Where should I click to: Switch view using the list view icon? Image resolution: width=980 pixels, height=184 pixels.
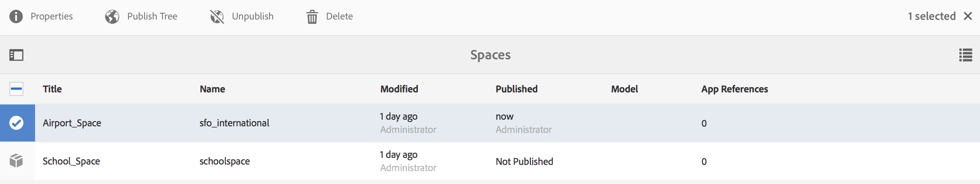[x=966, y=55]
